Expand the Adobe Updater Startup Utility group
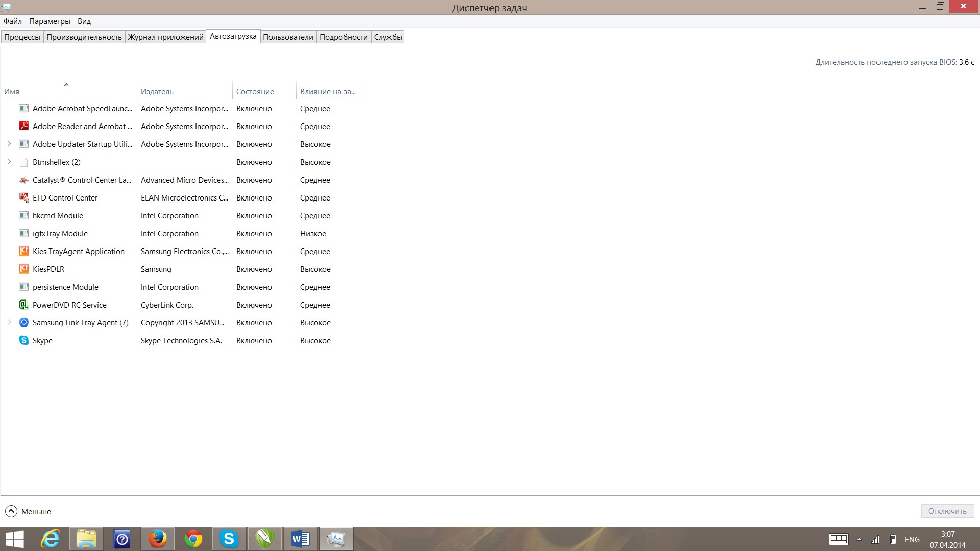 [9, 144]
